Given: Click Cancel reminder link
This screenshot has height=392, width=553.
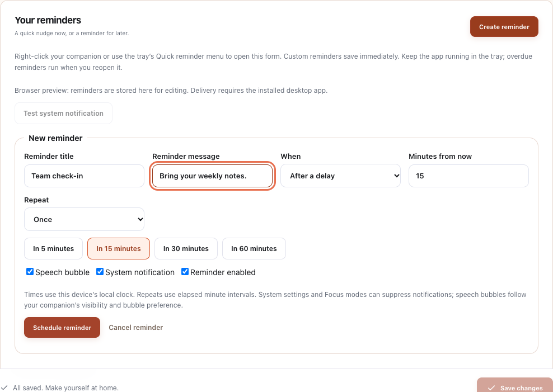Looking at the screenshot, I should click(136, 328).
